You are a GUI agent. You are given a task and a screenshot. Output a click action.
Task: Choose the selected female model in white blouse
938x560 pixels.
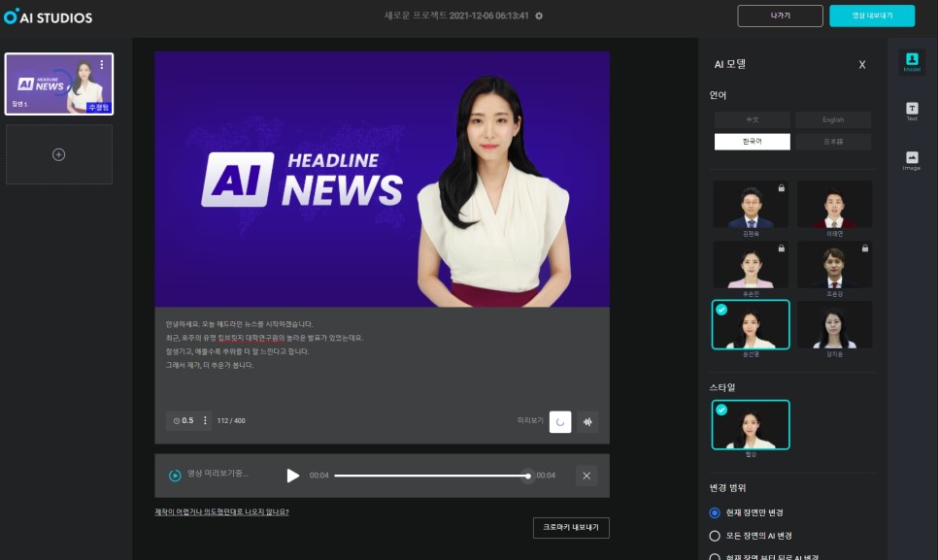[751, 324]
